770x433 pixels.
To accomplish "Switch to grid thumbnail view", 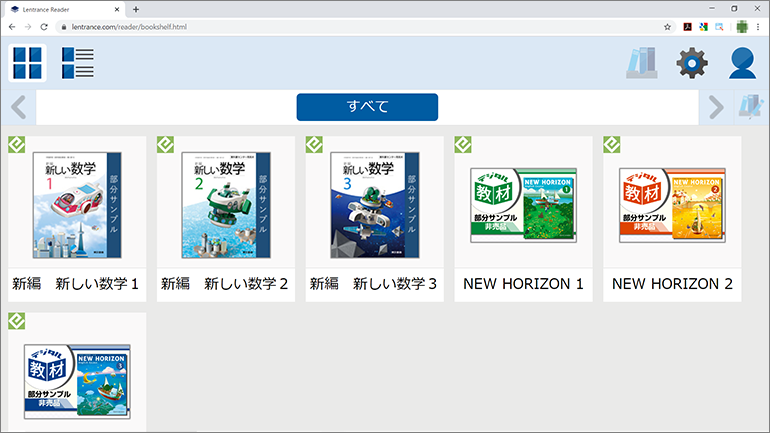I will click(28, 63).
